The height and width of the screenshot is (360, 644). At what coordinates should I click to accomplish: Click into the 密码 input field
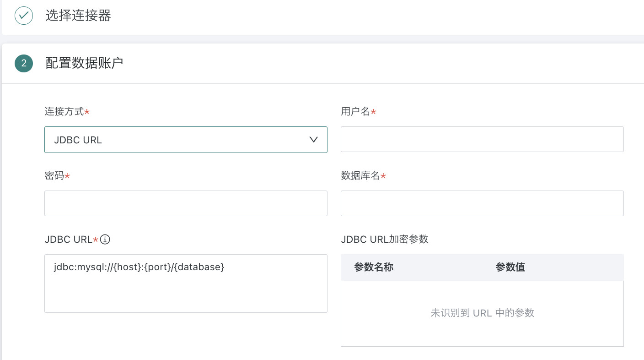186,203
